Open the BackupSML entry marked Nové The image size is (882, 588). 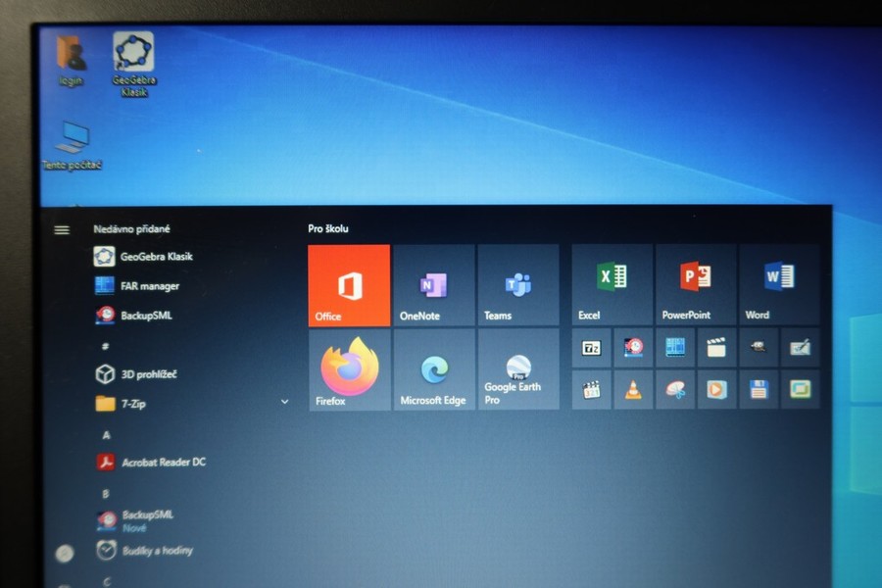tap(135, 520)
